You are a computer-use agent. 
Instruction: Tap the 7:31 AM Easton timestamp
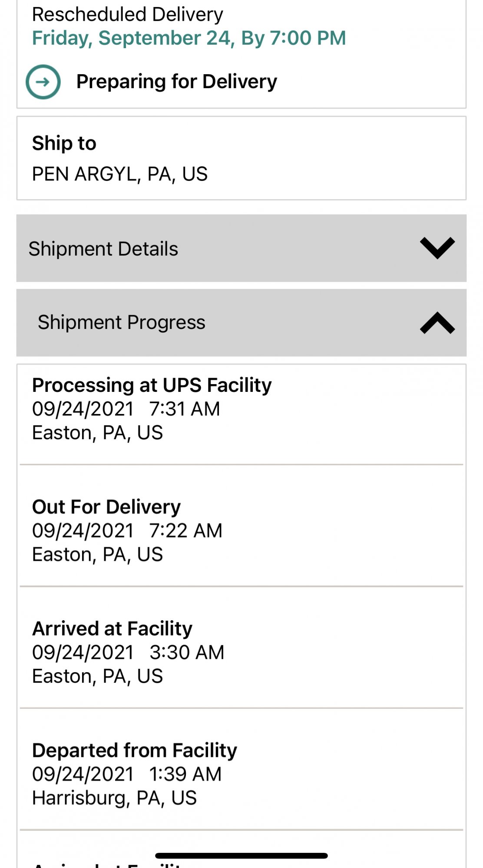click(x=126, y=409)
